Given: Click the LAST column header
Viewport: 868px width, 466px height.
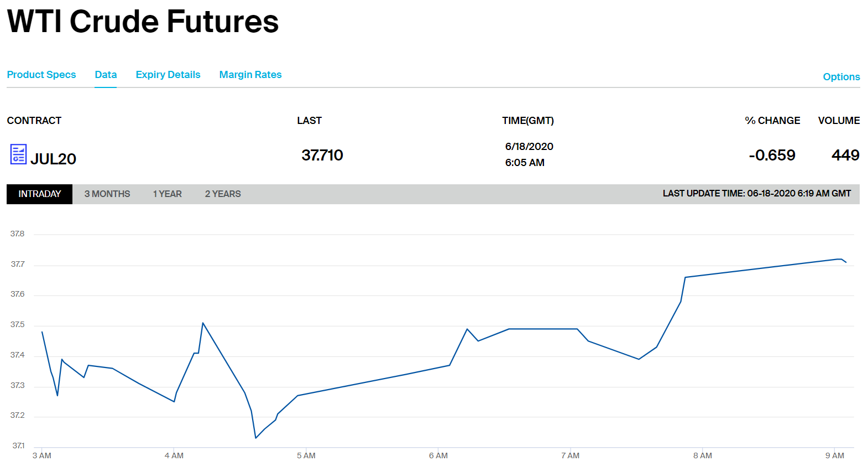Looking at the screenshot, I should point(309,121).
